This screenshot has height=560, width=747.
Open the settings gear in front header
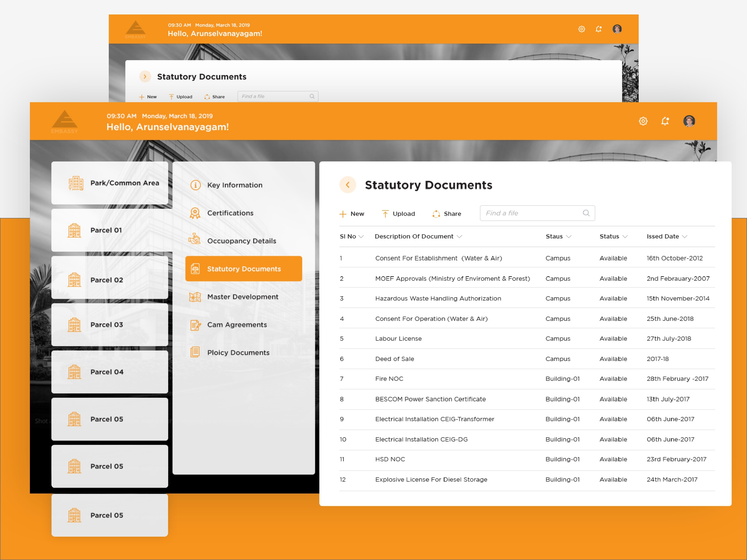tap(643, 121)
